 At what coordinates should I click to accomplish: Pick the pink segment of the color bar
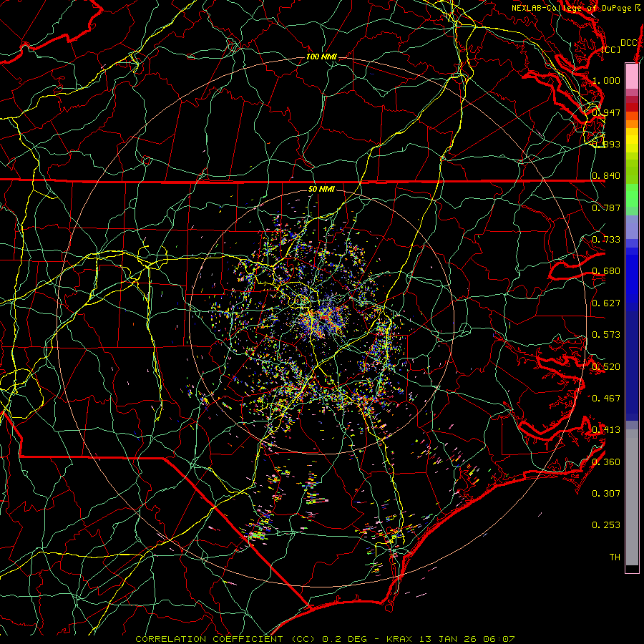(x=632, y=76)
